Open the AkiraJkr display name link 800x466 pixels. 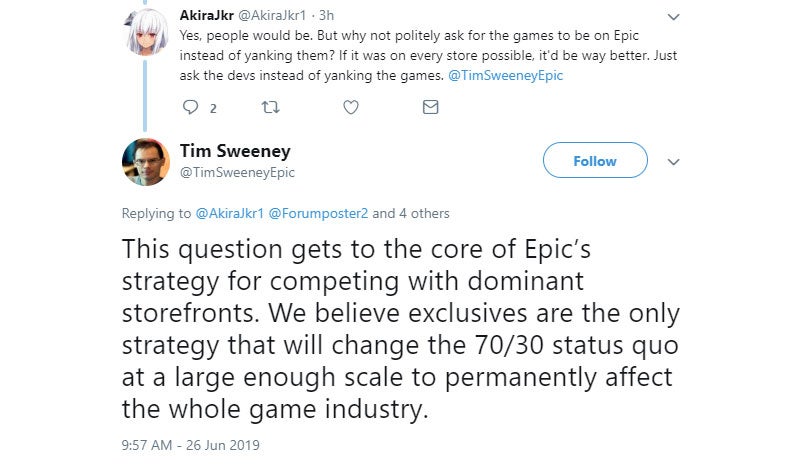pos(208,16)
